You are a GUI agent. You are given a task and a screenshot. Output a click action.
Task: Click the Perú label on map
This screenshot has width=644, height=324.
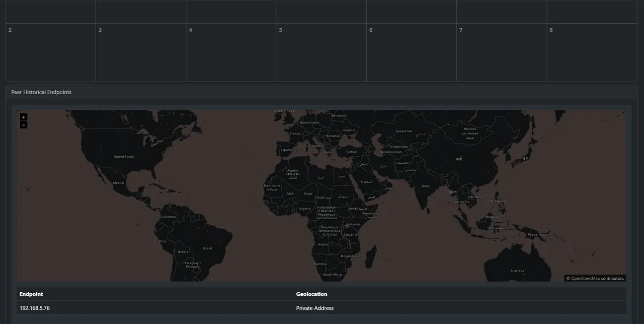(x=163, y=241)
